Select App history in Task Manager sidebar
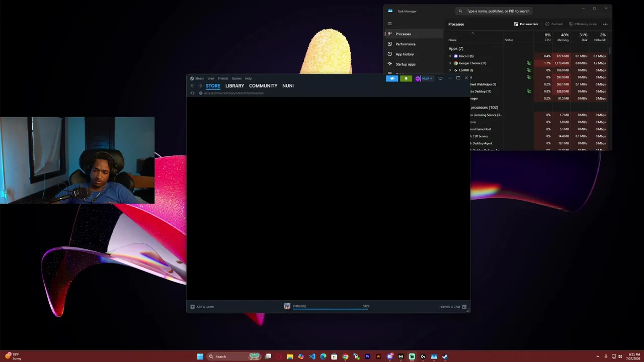This screenshot has height=362, width=644. (x=414, y=54)
